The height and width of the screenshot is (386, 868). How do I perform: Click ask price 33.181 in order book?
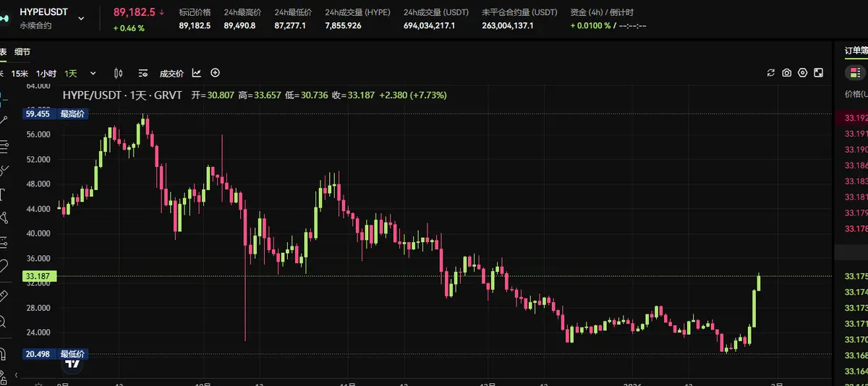(x=856, y=197)
